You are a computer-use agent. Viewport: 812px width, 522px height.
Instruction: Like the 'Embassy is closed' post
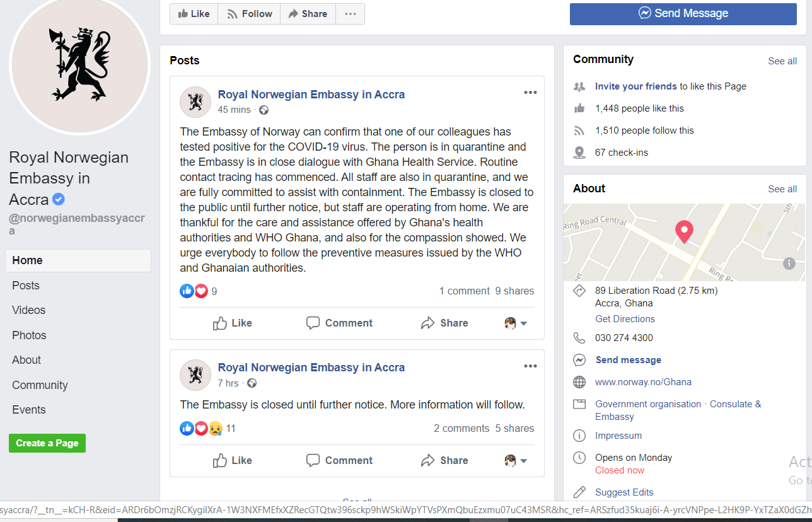233,461
